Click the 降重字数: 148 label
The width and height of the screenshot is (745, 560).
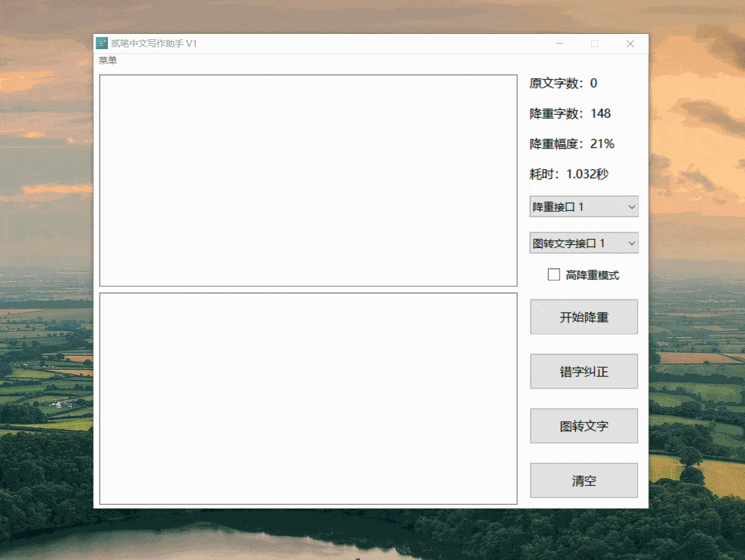coord(570,114)
